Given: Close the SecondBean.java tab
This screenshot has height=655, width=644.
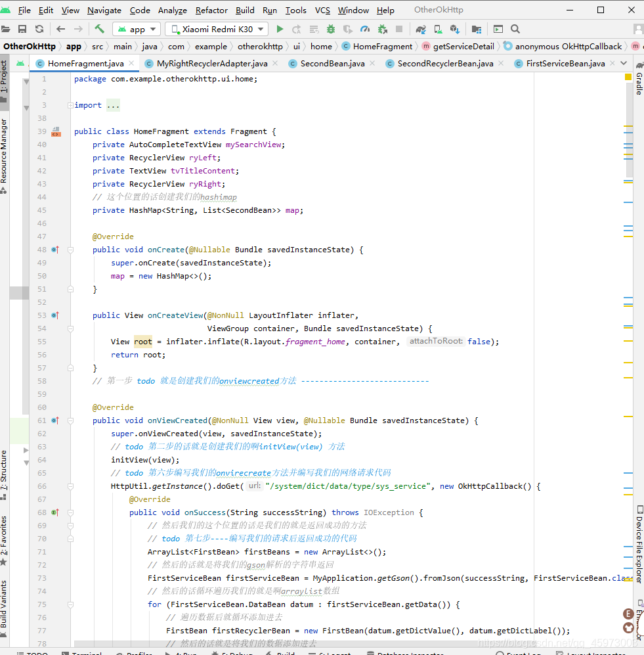Looking at the screenshot, I should coord(372,63).
